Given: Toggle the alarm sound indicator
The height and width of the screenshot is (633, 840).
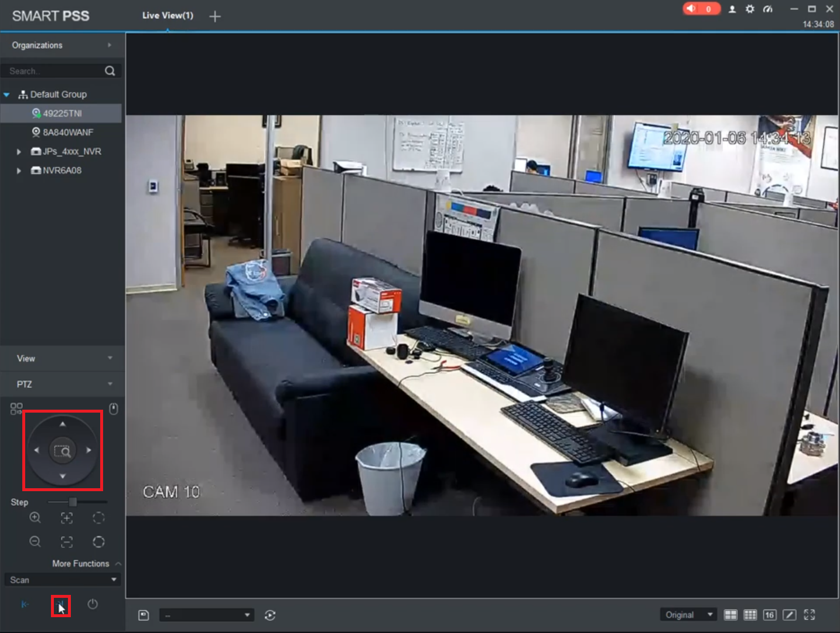Looking at the screenshot, I should tap(701, 9).
